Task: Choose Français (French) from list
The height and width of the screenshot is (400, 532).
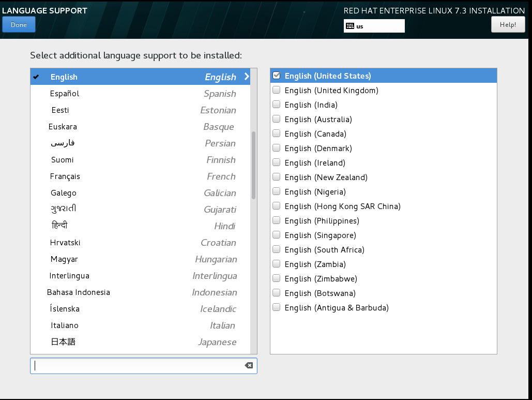Action: (x=141, y=176)
